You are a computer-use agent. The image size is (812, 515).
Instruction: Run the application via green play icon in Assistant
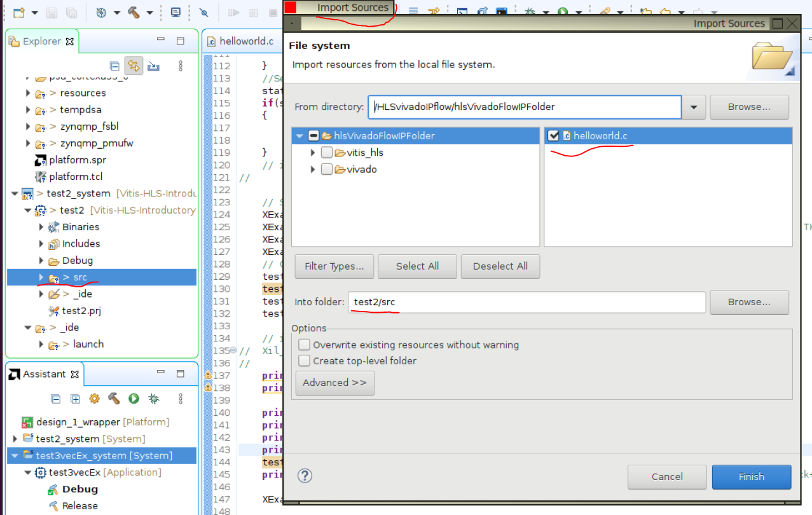[x=134, y=399]
